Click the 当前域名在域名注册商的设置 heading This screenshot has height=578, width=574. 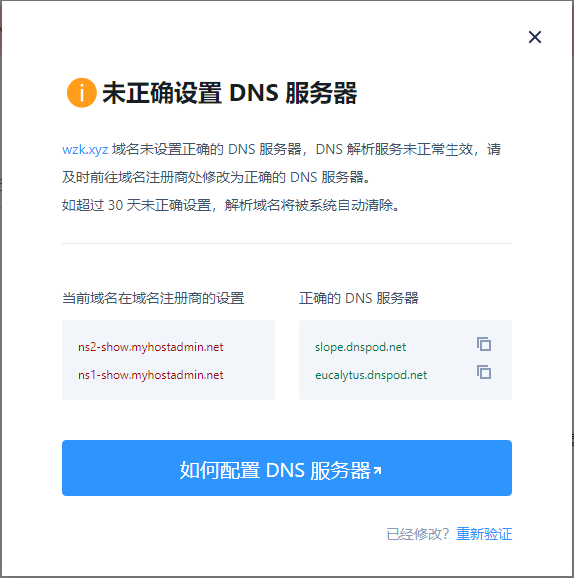[x=153, y=298]
